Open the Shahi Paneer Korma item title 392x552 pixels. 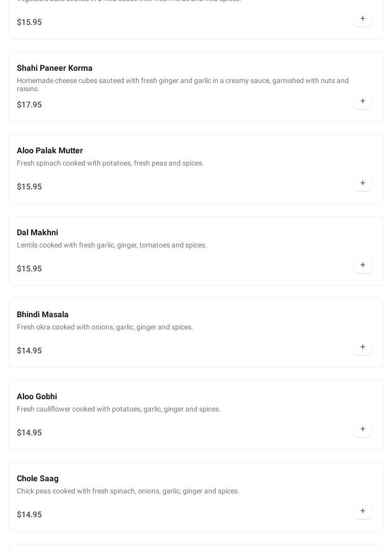click(x=54, y=68)
